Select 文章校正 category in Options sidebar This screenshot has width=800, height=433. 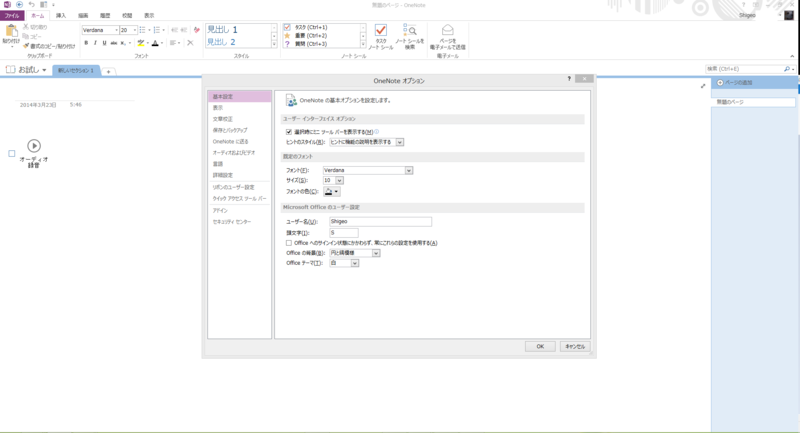click(239, 119)
